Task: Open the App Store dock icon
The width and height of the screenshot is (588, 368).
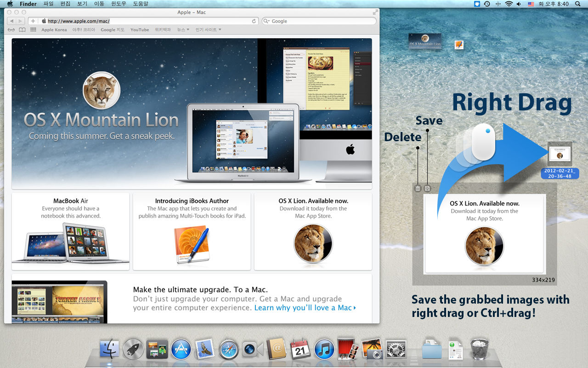Action: [181, 349]
